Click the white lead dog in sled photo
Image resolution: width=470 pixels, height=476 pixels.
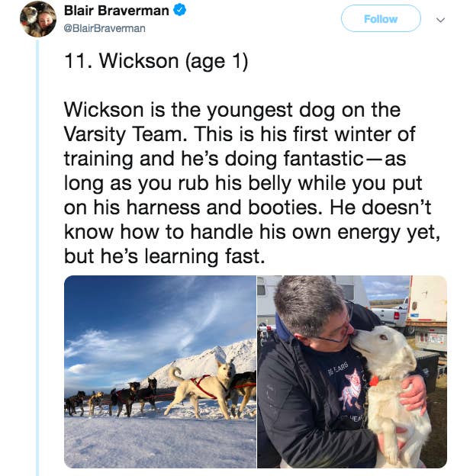(x=201, y=388)
